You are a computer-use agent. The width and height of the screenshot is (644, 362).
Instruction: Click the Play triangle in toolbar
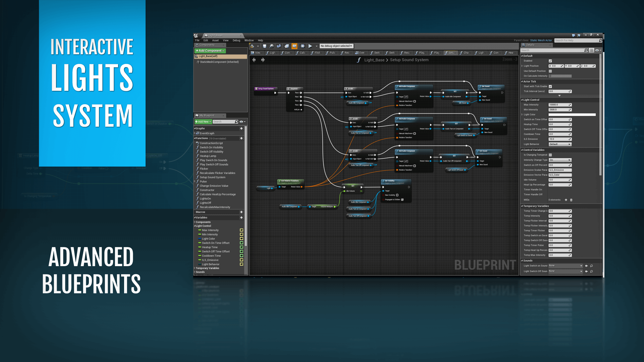pos(310,46)
